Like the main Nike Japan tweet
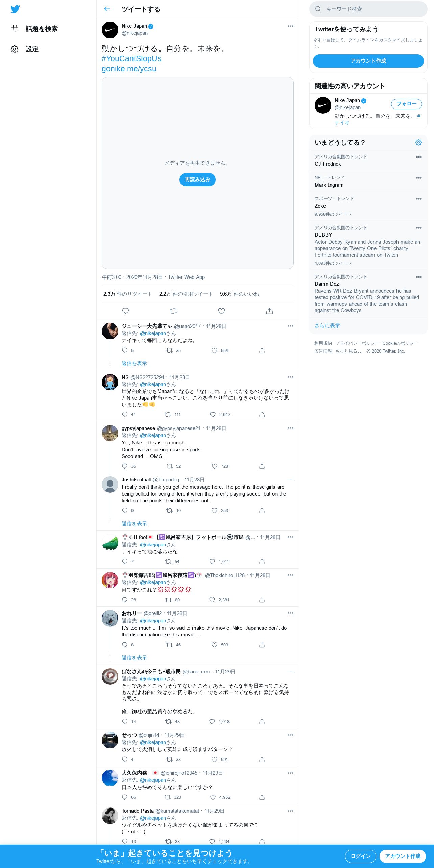Viewport: 434px width, 868px height. (x=221, y=311)
